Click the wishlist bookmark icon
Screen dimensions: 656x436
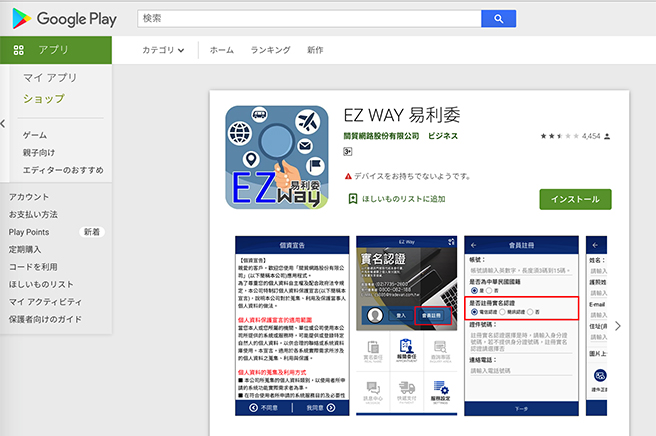click(353, 199)
